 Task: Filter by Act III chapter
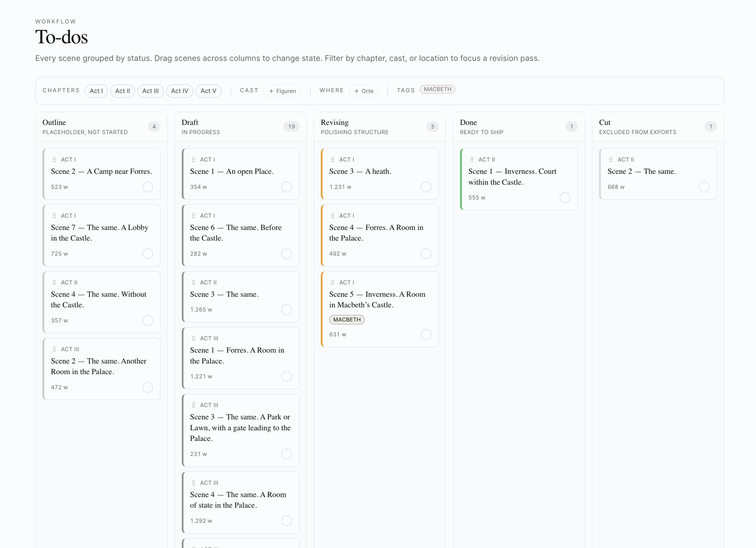click(x=150, y=91)
